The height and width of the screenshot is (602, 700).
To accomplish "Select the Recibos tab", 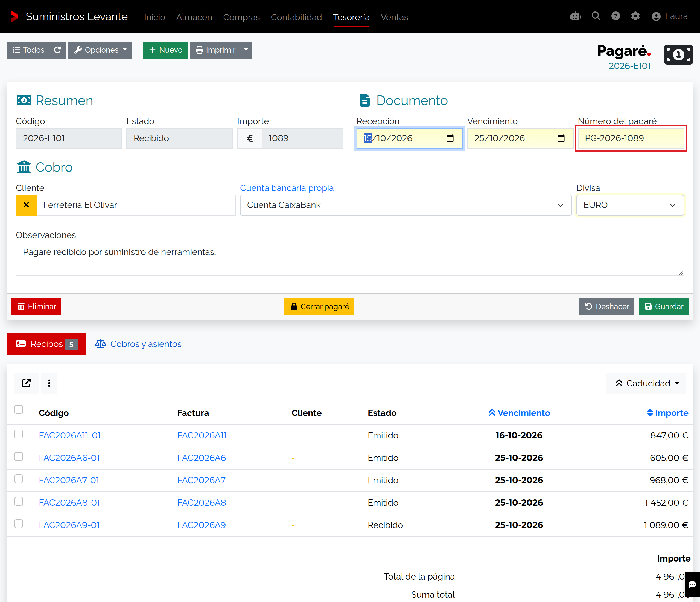I will pyautogui.click(x=46, y=344).
